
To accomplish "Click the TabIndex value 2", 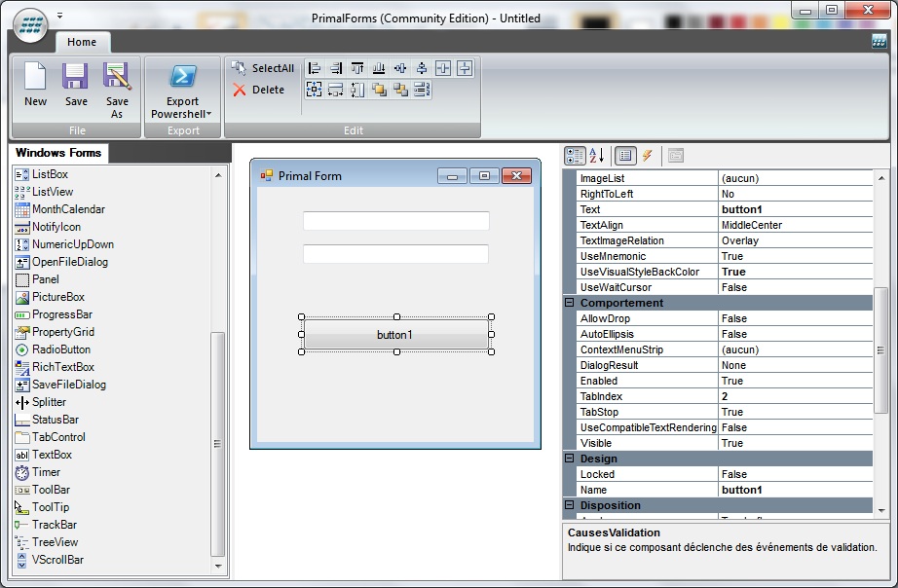I will point(796,396).
